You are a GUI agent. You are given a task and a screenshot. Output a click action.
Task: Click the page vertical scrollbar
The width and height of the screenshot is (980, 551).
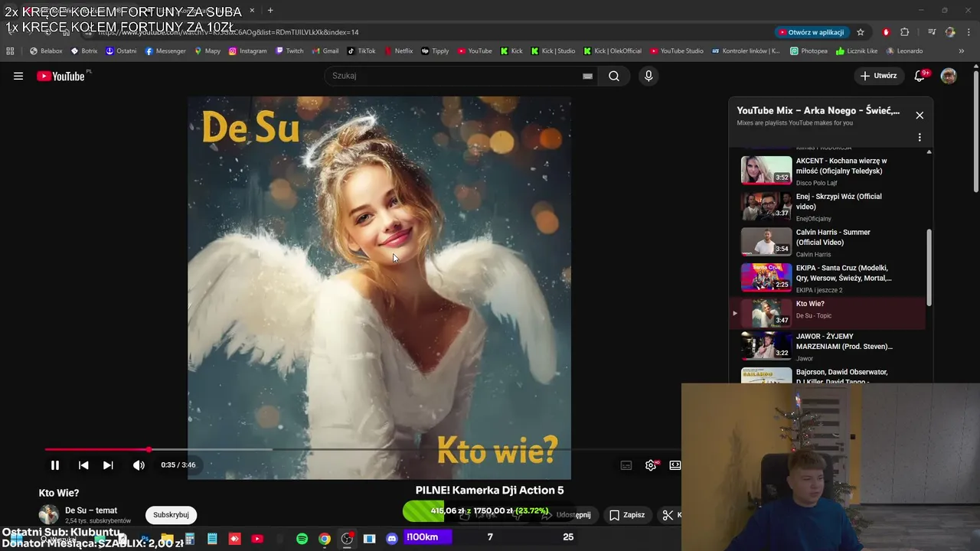click(x=975, y=132)
